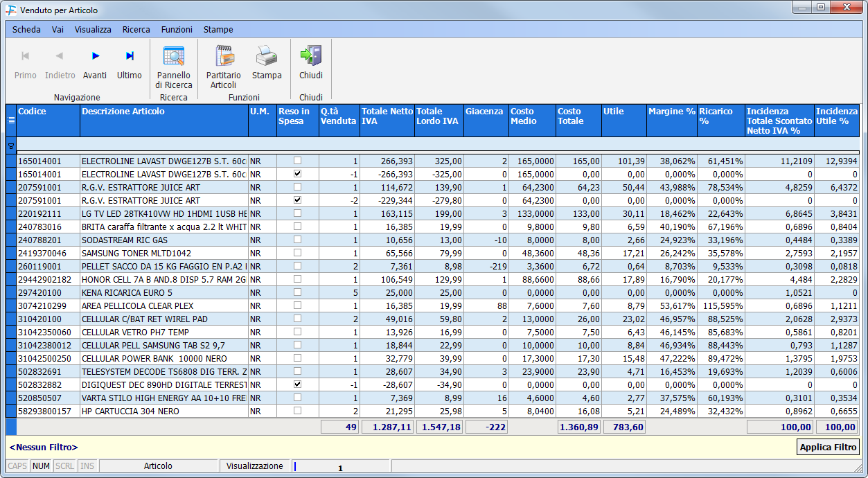Open the Vai menu
868x478 pixels.
click(57, 30)
